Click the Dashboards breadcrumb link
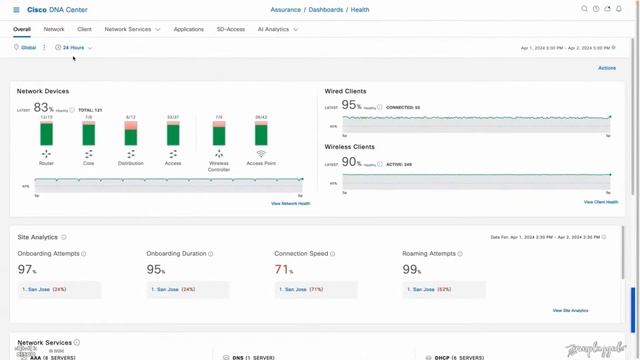Screen dimensions: 640x360 point(326,10)
